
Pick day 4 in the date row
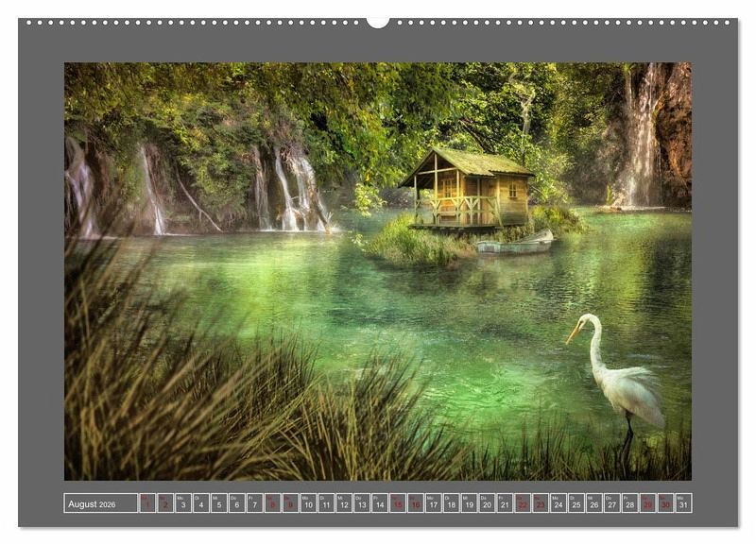coord(201,502)
